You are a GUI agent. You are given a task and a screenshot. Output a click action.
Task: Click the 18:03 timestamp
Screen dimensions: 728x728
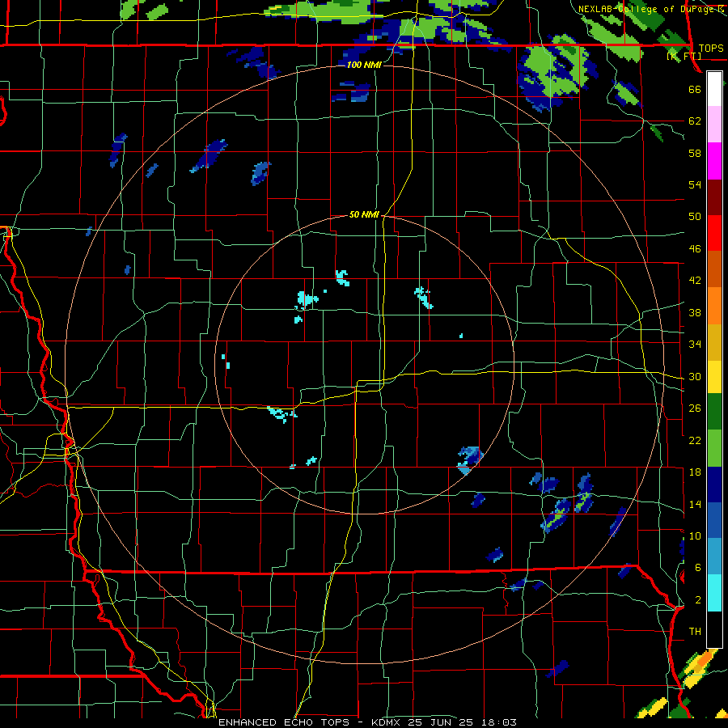499,722
